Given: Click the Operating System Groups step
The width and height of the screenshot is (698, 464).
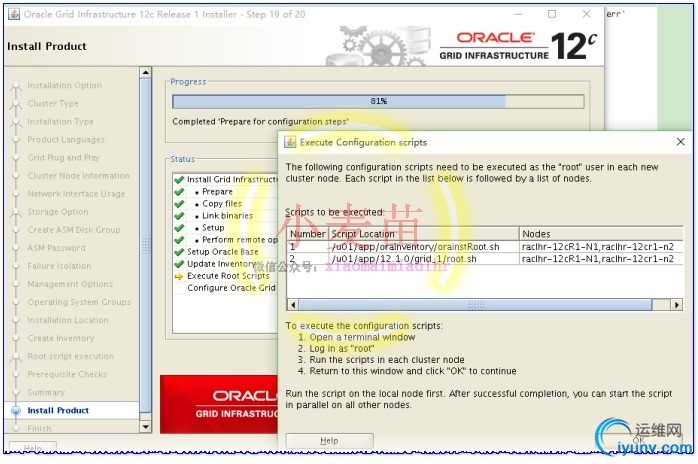Looking at the screenshot, I should click(x=79, y=302).
